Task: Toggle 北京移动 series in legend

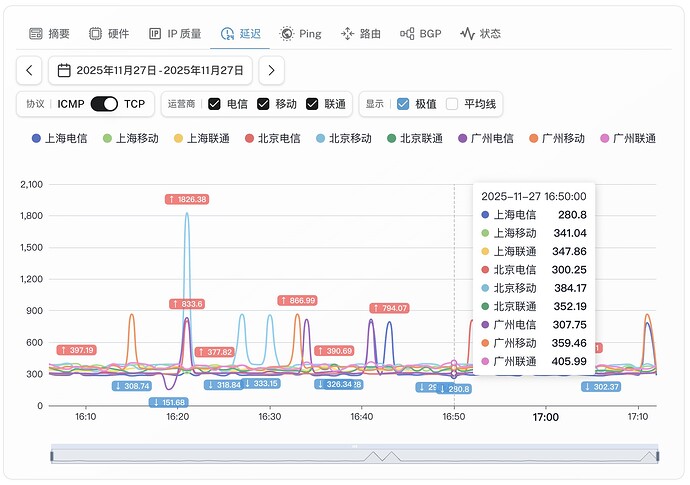Action: coord(344,139)
